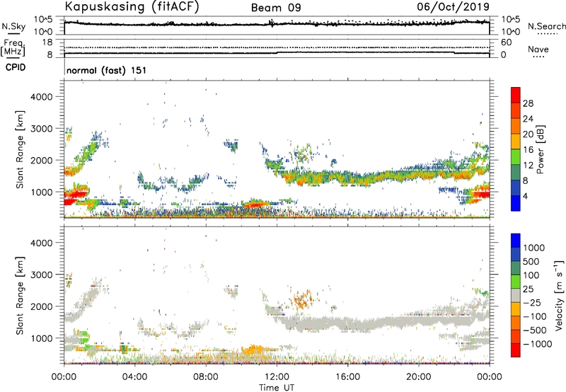The width and height of the screenshot is (566, 392).
Task: Click the CPID row label
Action: click(16, 67)
